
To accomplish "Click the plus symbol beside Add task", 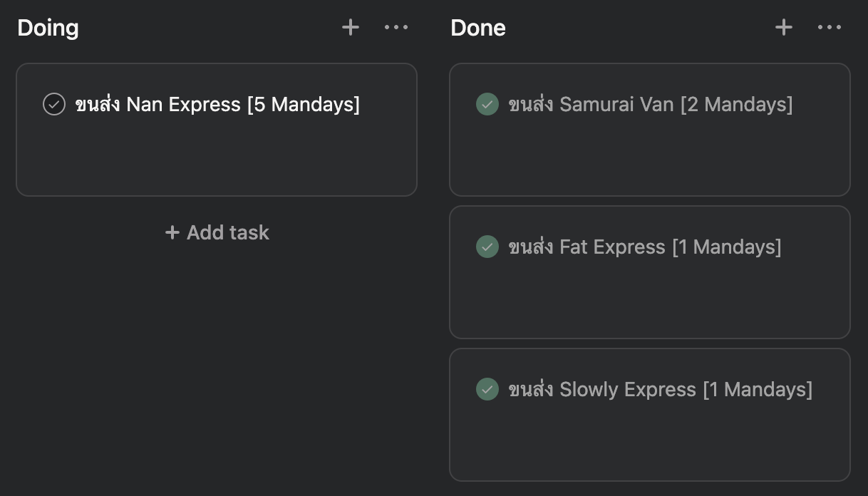I will pyautogui.click(x=172, y=232).
